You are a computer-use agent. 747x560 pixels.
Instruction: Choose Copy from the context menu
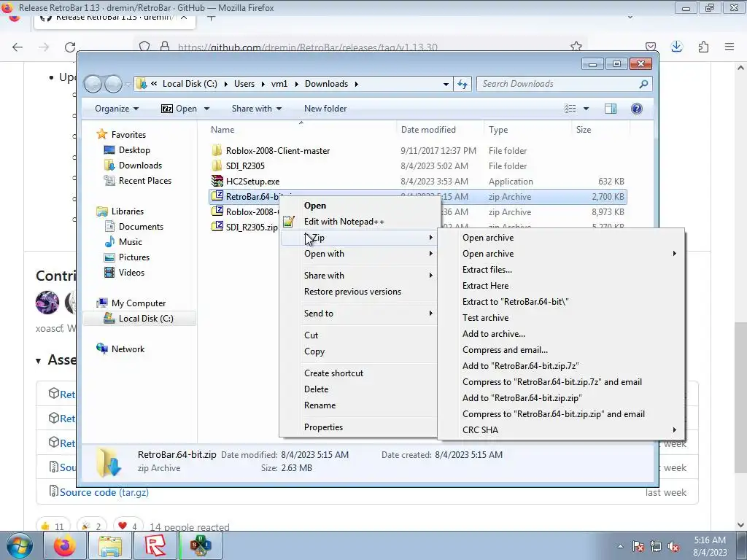point(314,351)
